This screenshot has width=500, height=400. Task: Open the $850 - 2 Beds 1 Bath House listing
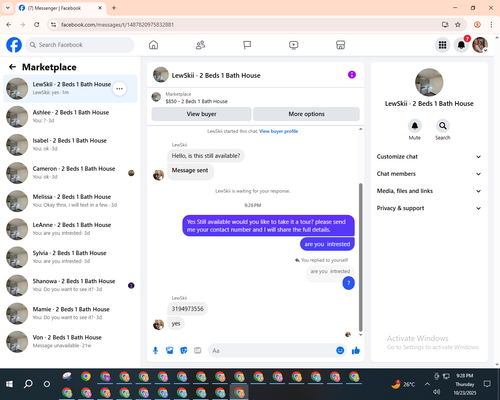196,101
